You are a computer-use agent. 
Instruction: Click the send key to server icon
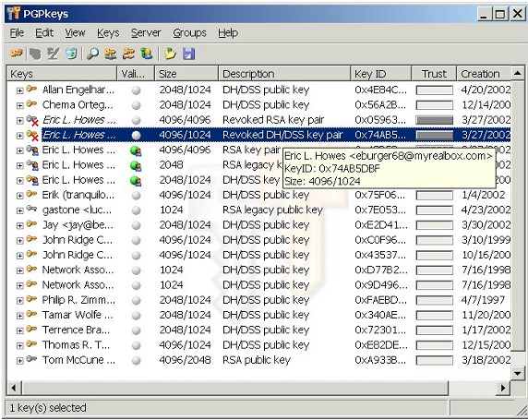tap(111, 54)
